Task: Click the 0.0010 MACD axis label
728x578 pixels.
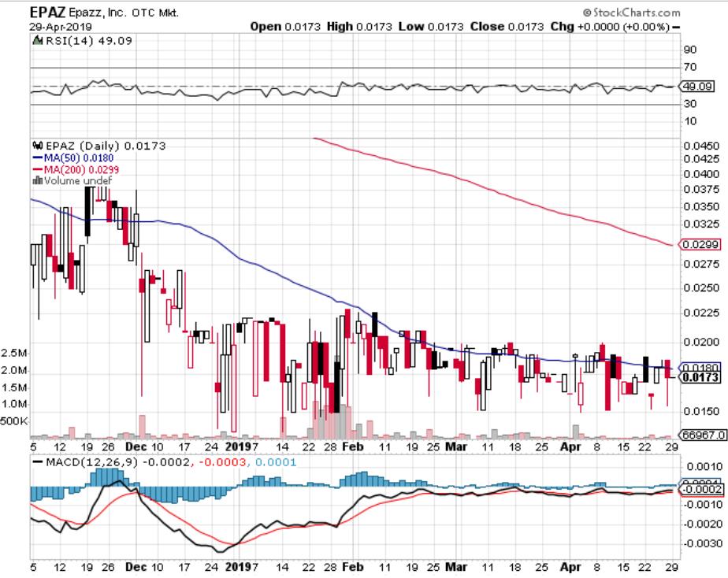Action: coord(704,467)
